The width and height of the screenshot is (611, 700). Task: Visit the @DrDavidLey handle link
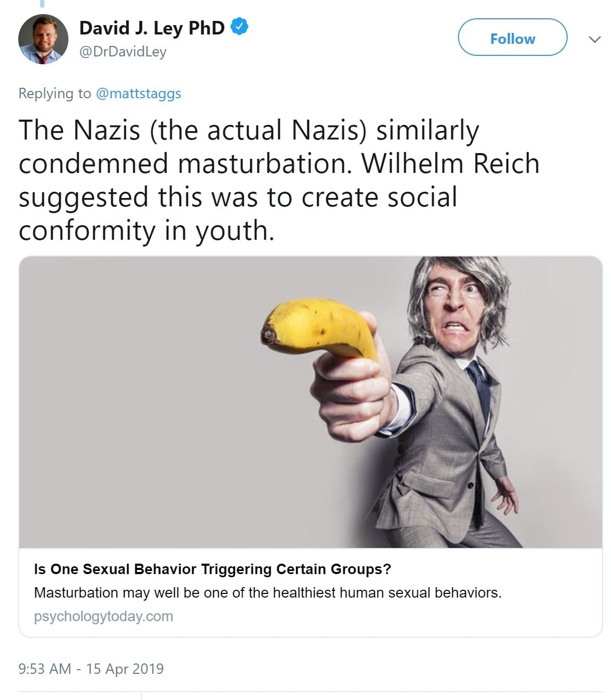(123, 52)
